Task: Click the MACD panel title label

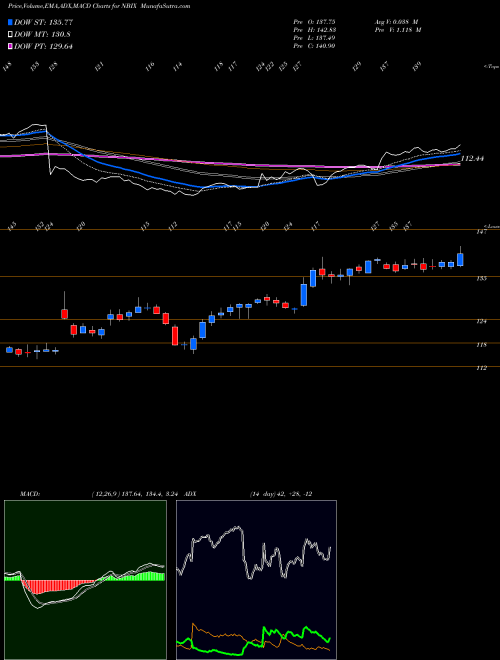Action: 29,494
